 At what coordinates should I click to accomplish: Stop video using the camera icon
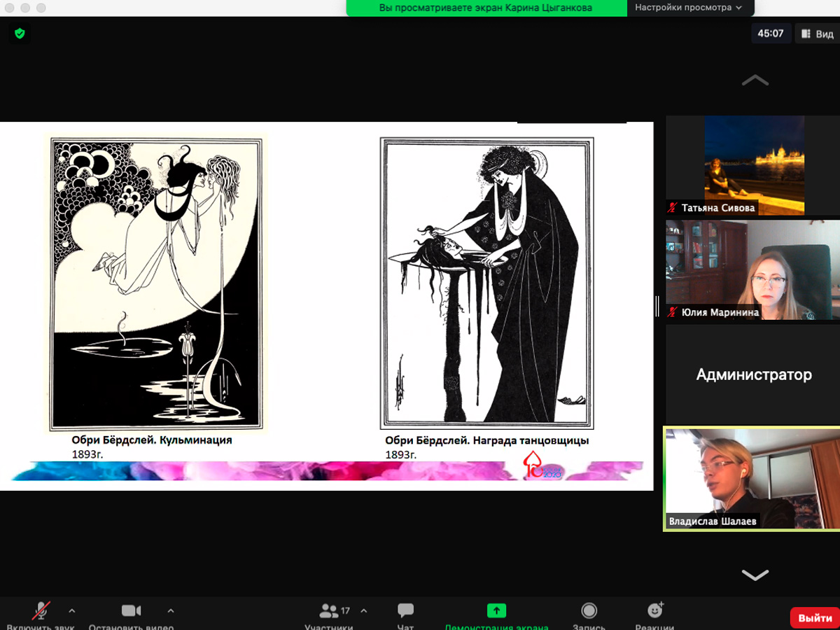pyautogui.click(x=131, y=610)
